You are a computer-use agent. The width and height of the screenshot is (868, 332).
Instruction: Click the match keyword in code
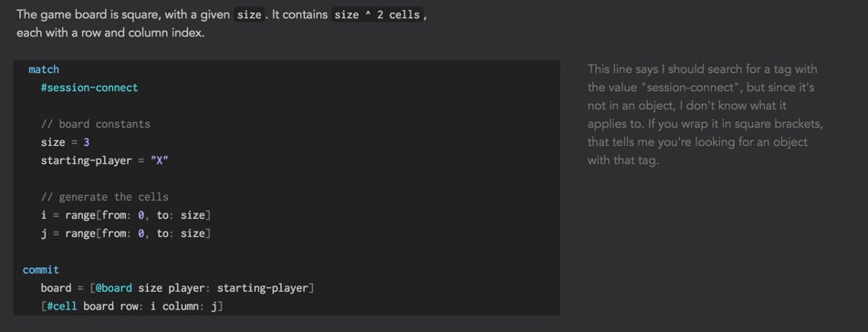coord(44,69)
